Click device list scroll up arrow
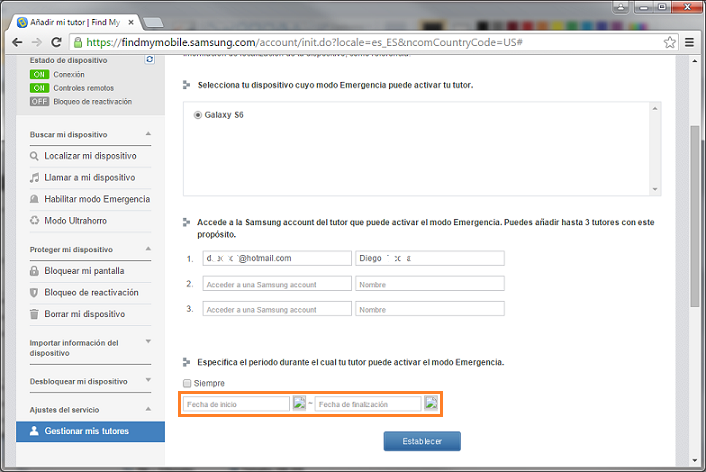706x472 pixels. tap(655, 109)
